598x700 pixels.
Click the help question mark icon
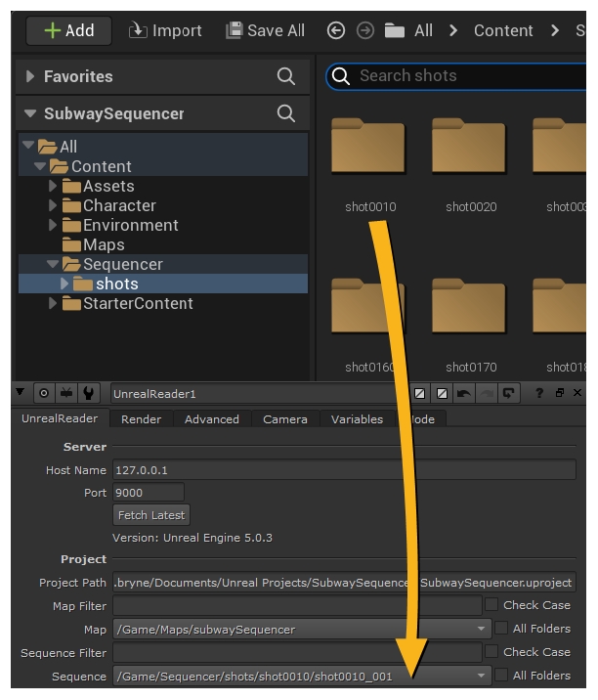(x=538, y=394)
